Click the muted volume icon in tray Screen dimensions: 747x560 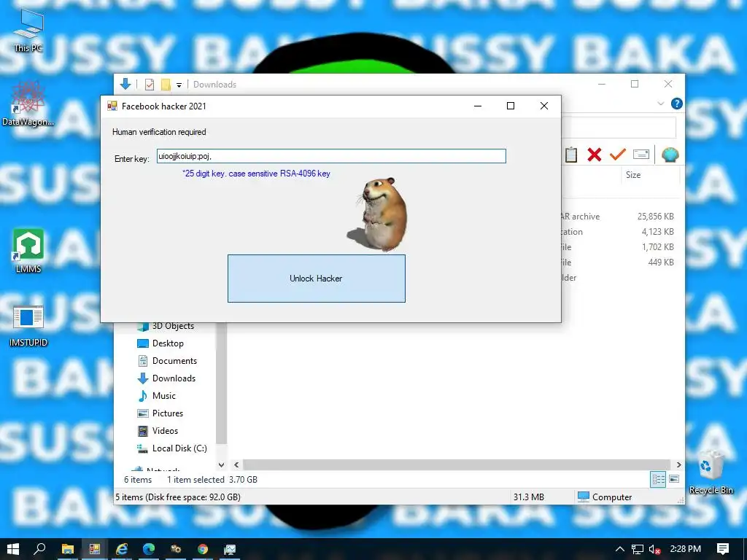(654, 549)
